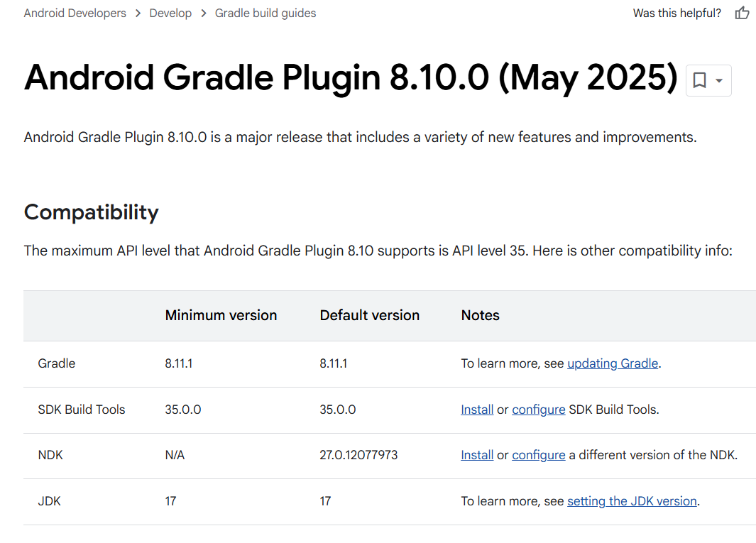
Task: Click the 'Notes' column header
Action: pos(480,315)
